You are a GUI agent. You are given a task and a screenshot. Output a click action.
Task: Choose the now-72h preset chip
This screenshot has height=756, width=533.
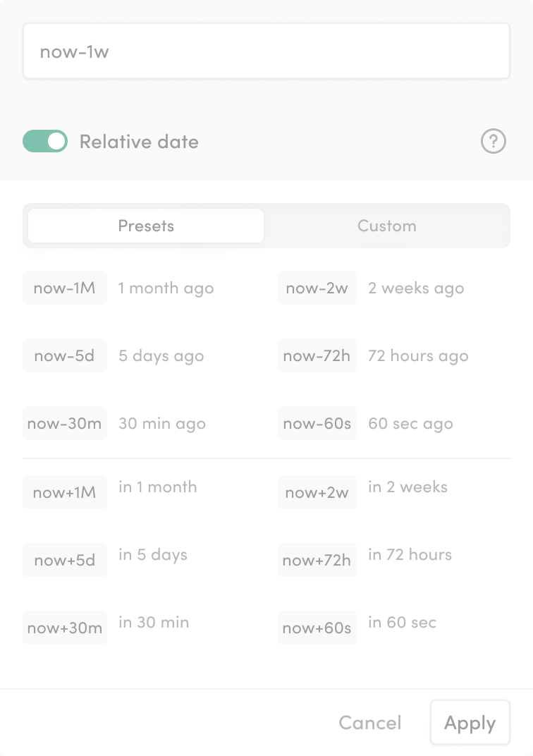tap(317, 355)
